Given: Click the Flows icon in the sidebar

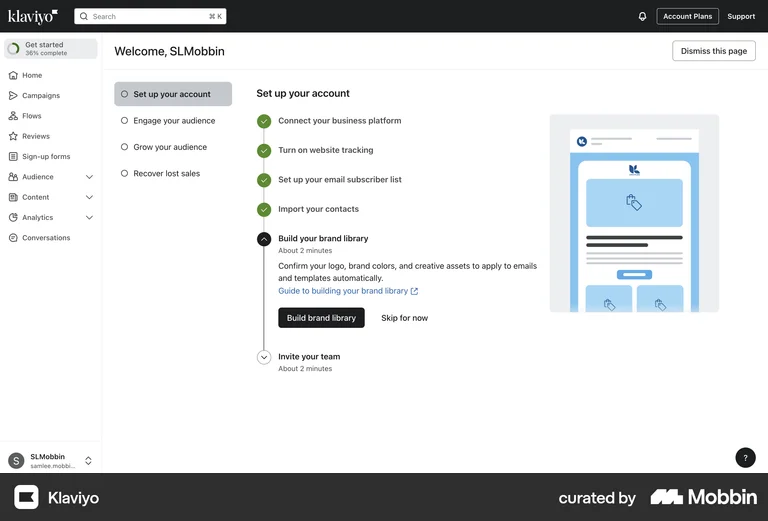Looking at the screenshot, I should (x=13, y=116).
